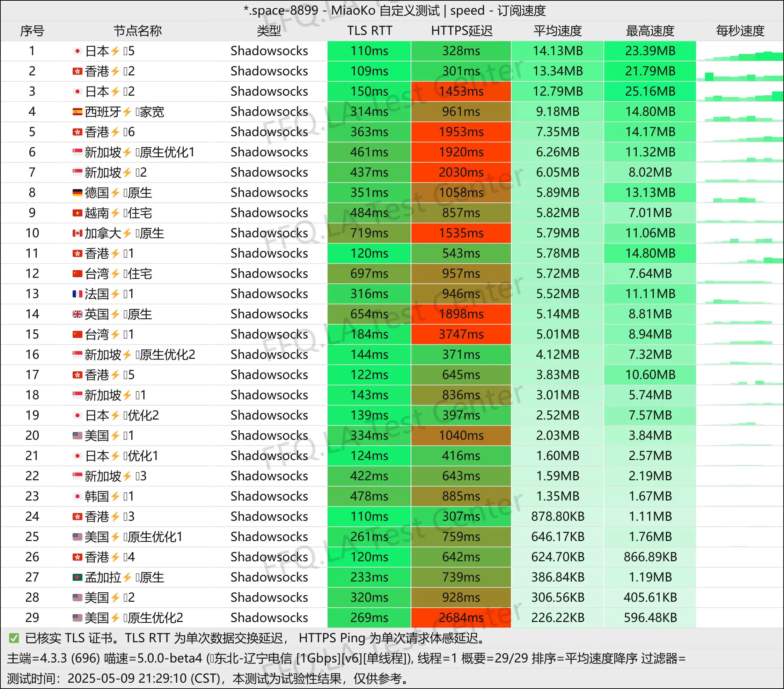Click the Hong Kong flag in row 2
Screen dimensions: 784x689
[x=78, y=71]
